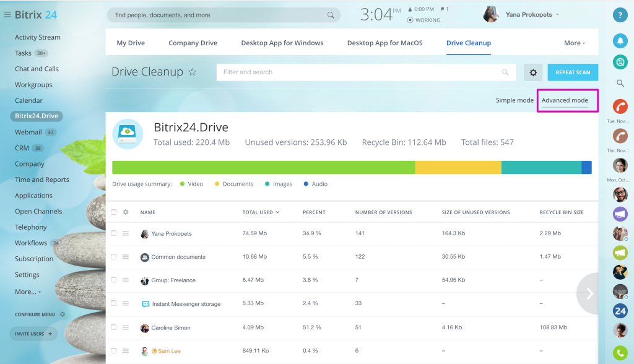
Task: Open the Desktop App for MacOS tab
Action: 385,43
